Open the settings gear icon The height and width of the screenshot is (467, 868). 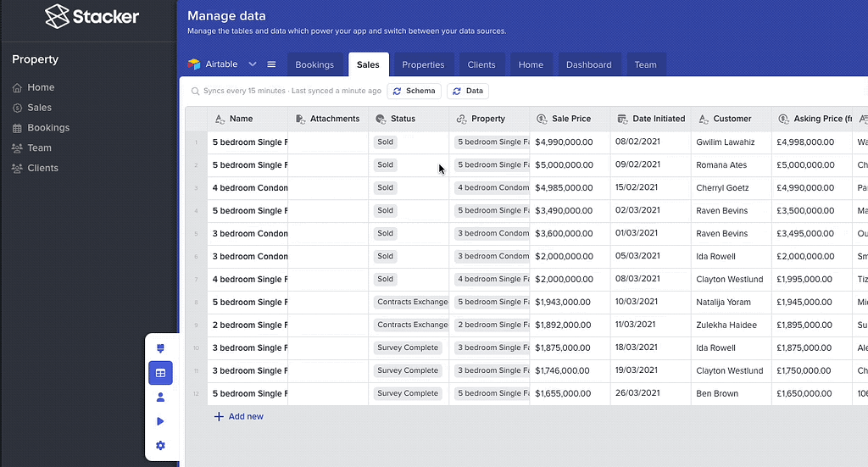[160, 446]
